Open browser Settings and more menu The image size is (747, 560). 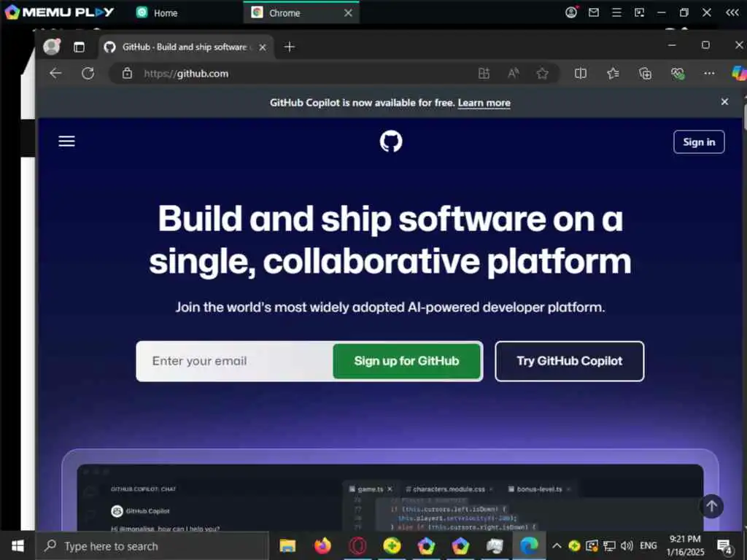[709, 74]
